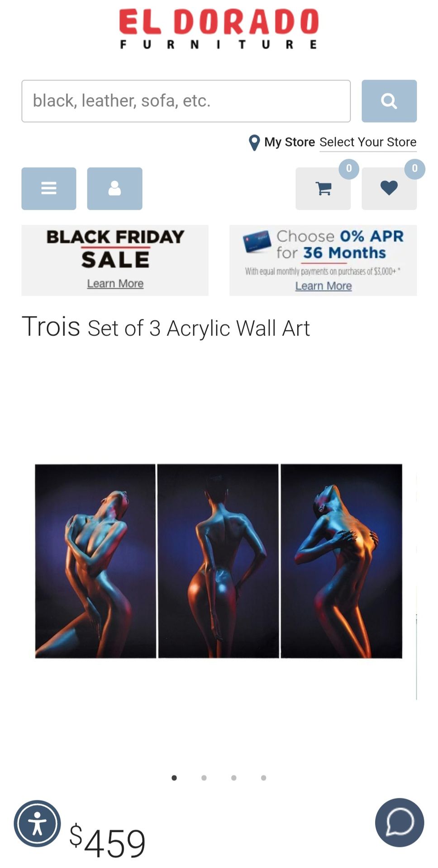View the shopping cart
Screen dimensions: 438x868
click(x=323, y=189)
